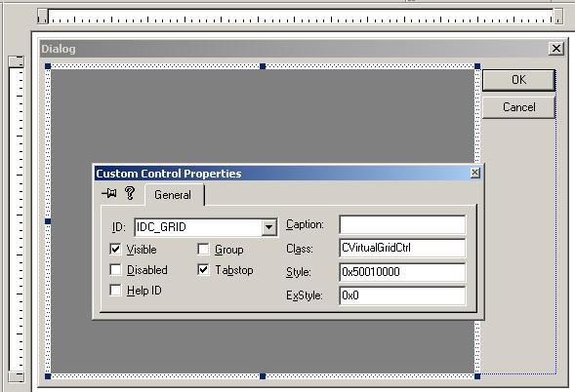The width and height of the screenshot is (575, 392).
Task: Click the Cancel button in Dialog
Action: (518, 107)
